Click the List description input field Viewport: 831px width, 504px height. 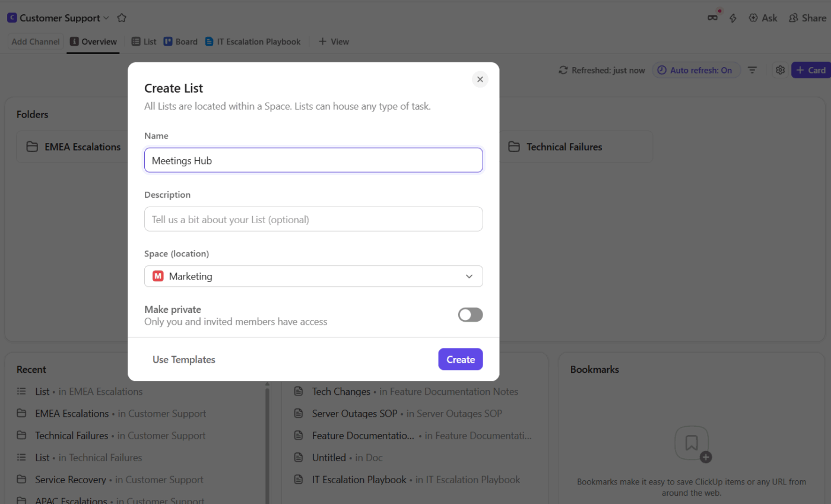313,218
